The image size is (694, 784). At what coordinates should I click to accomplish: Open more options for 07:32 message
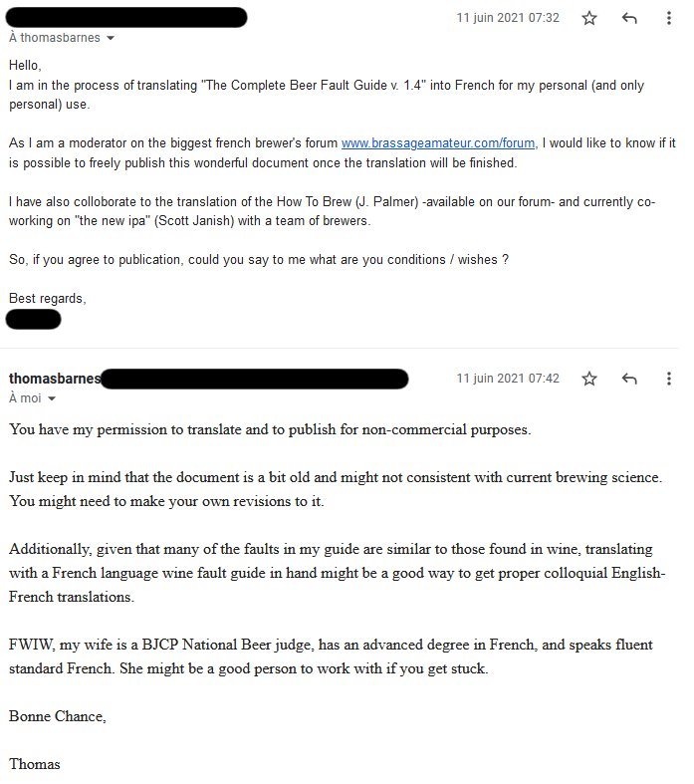pos(669,18)
